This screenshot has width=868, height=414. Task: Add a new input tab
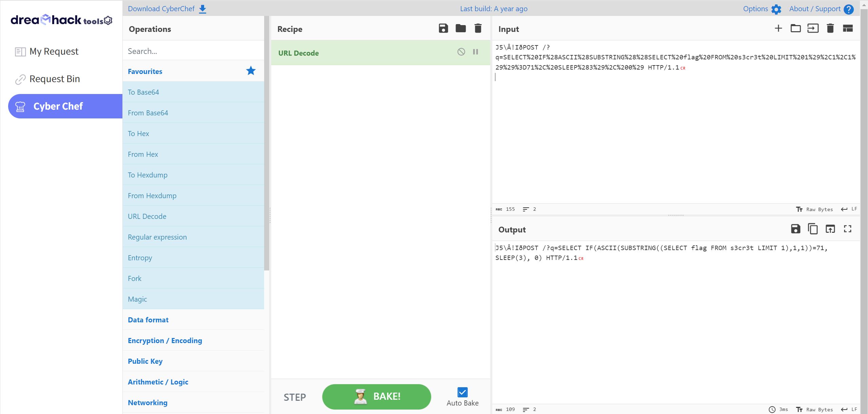[778, 28]
